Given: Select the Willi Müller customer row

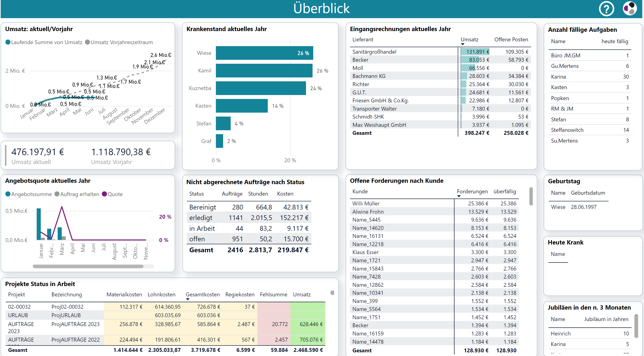Looking at the screenshot, I should coord(366,204).
